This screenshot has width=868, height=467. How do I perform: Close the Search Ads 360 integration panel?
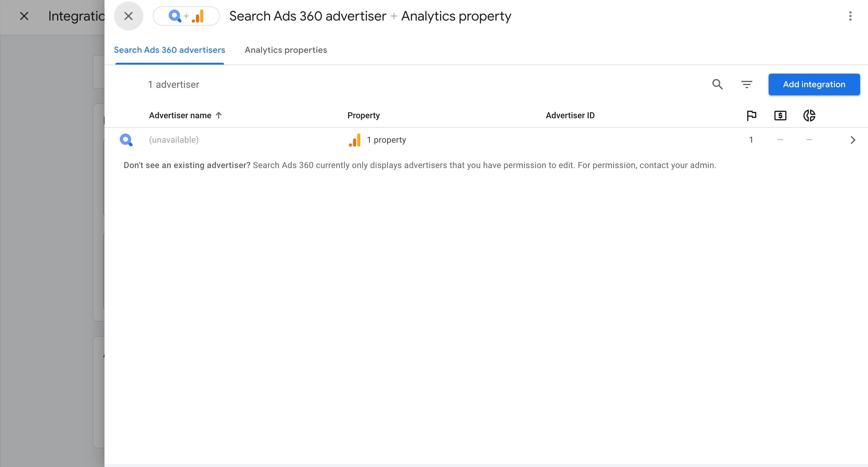click(128, 16)
